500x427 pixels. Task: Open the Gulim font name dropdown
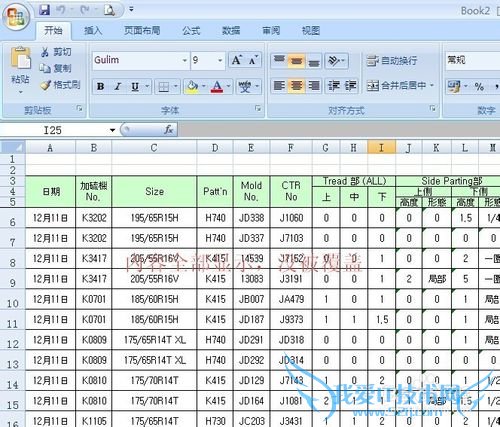point(185,61)
